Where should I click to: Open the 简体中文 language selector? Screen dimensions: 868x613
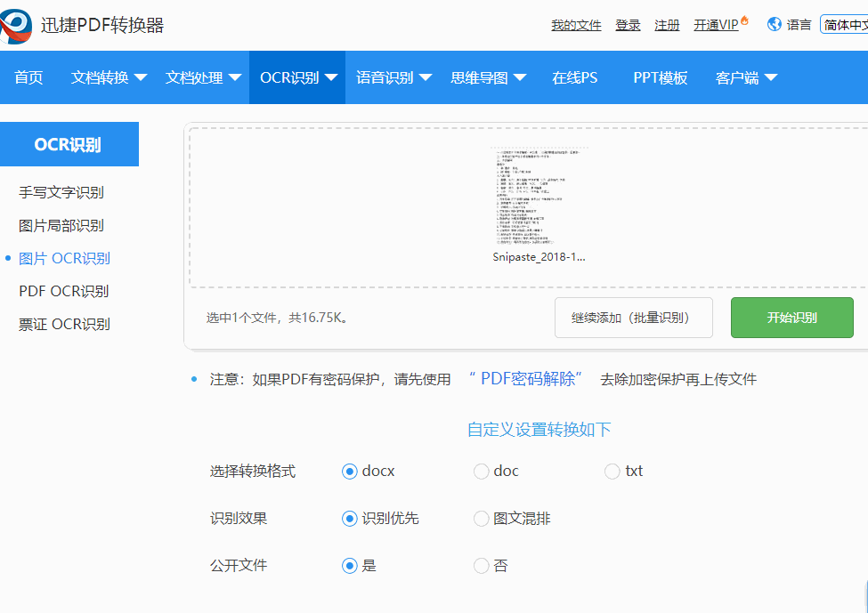coord(844,24)
